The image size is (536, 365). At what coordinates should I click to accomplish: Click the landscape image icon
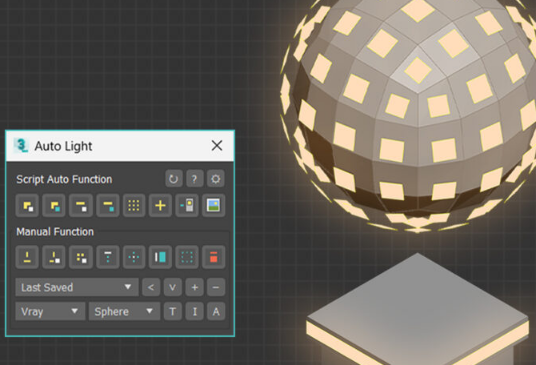pos(213,205)
